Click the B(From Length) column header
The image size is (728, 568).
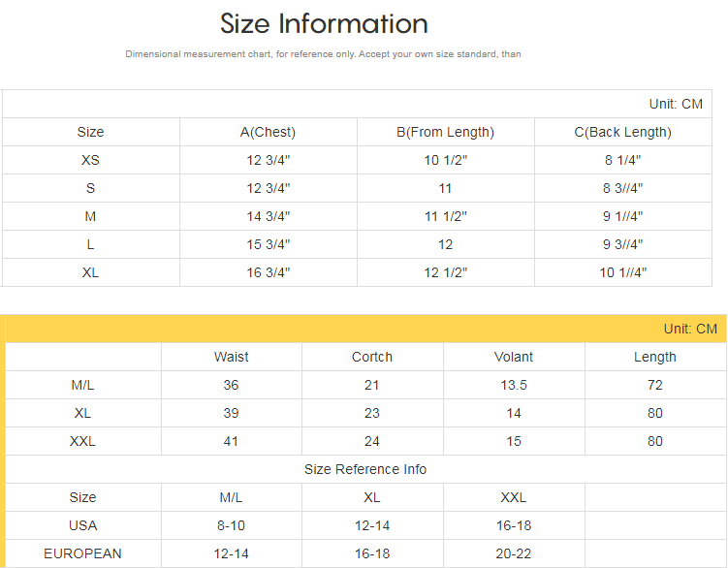(445, 132)
